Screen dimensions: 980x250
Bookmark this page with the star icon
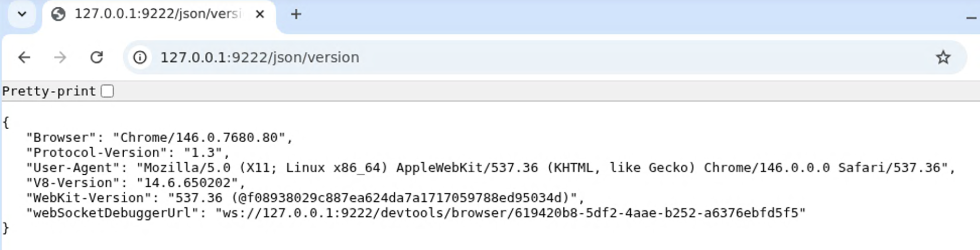coord(943,57)
